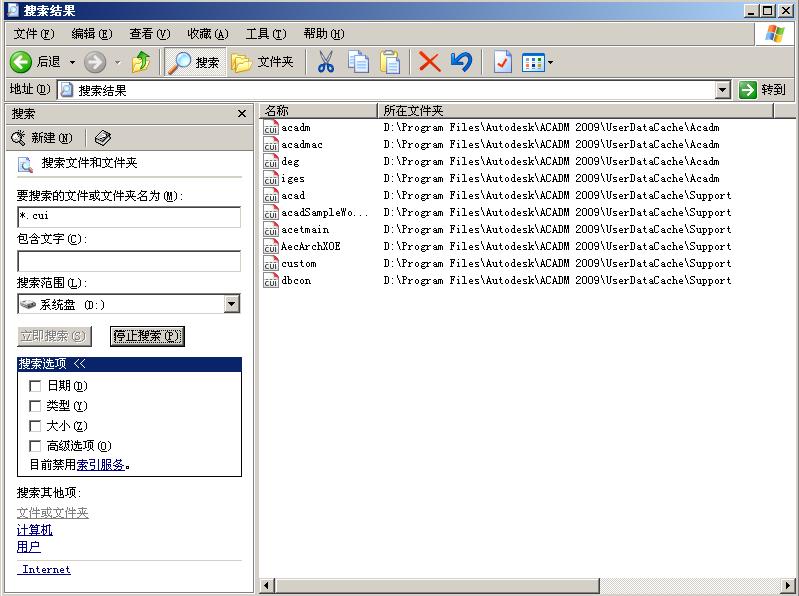Enable the Size (大小) checkbox
This screenshot has height=596, width=799.
(x=35, y=426)
